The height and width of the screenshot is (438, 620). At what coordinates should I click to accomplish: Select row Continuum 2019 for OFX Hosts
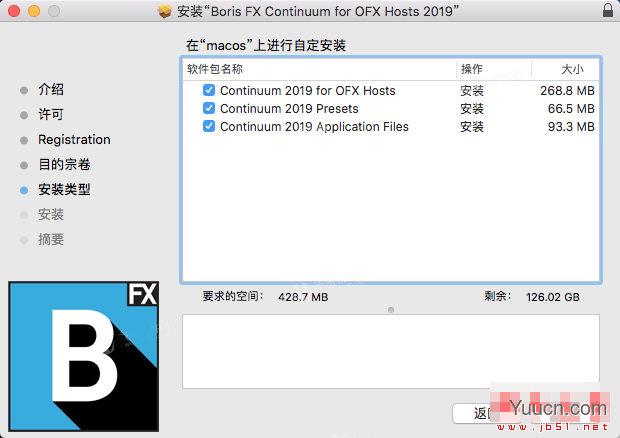[x=391, y=91]
